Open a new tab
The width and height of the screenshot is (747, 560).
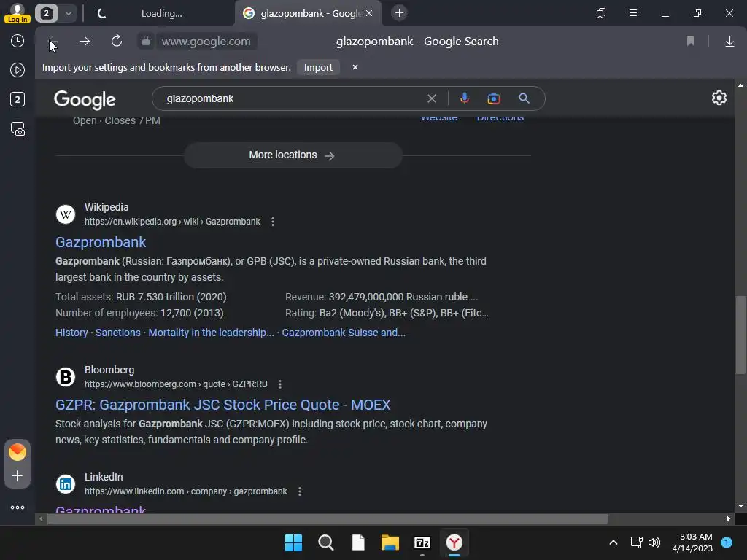tap(399, 13)
